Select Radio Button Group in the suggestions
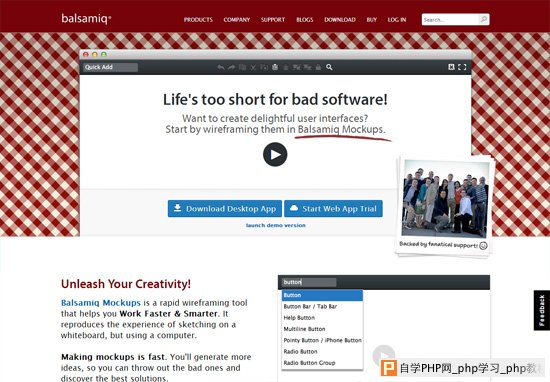This screenshot has height=382, width=550. tap(322, 362)
